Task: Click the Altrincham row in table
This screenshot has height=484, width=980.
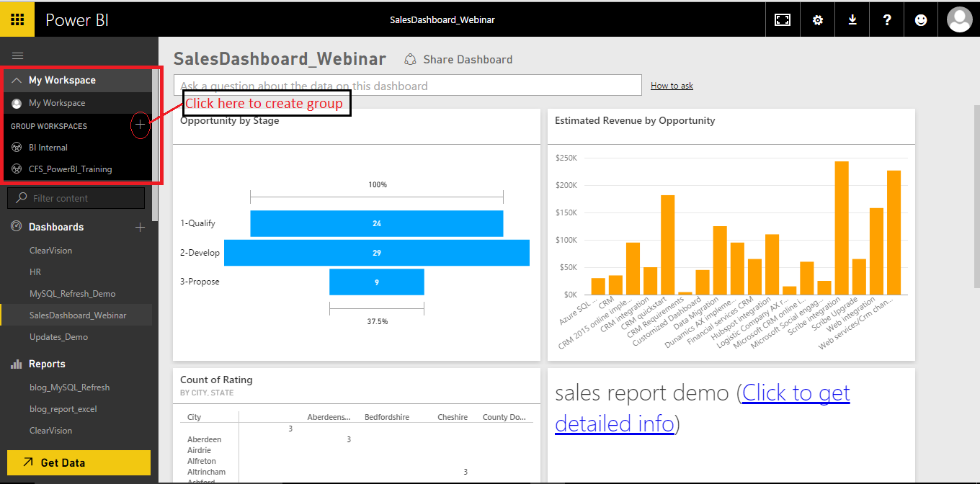Action: click(206, 472)
